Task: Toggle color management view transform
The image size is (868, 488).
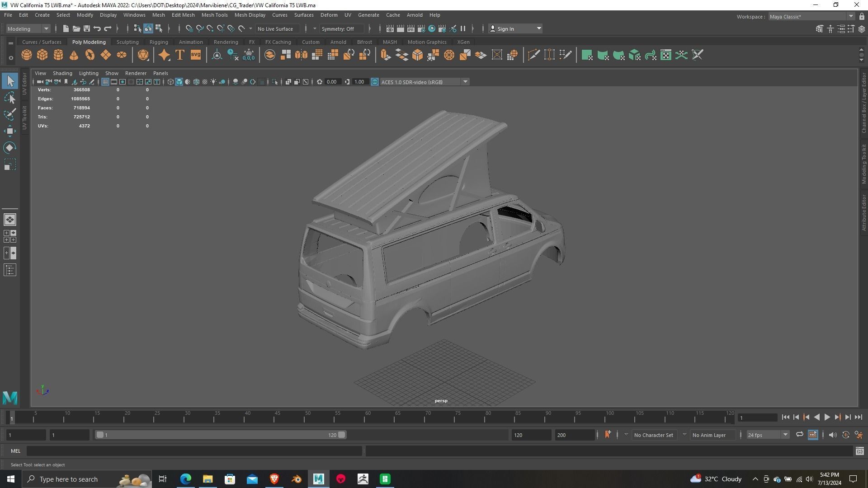Action: (x=375, y=82)
